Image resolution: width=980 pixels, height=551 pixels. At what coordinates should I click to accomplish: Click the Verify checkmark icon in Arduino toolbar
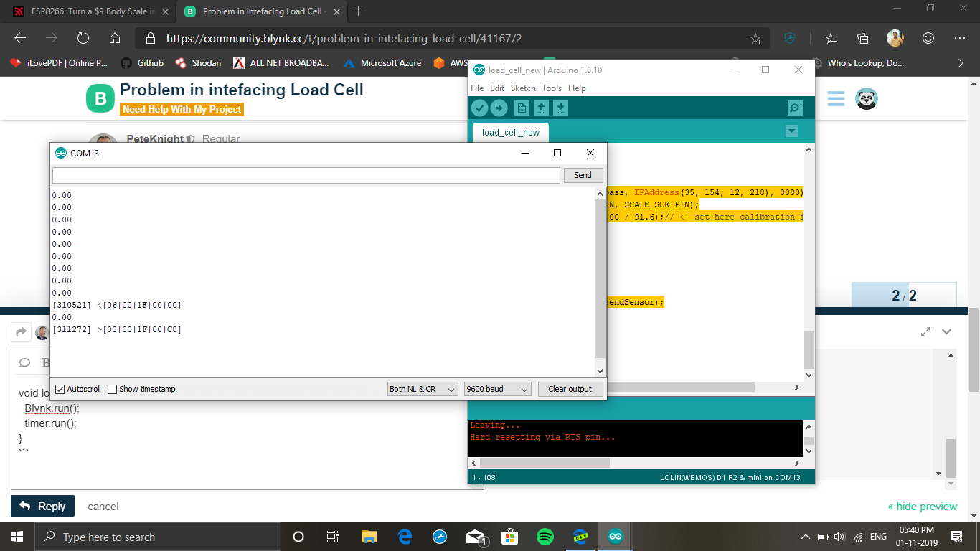coord(479,108)
